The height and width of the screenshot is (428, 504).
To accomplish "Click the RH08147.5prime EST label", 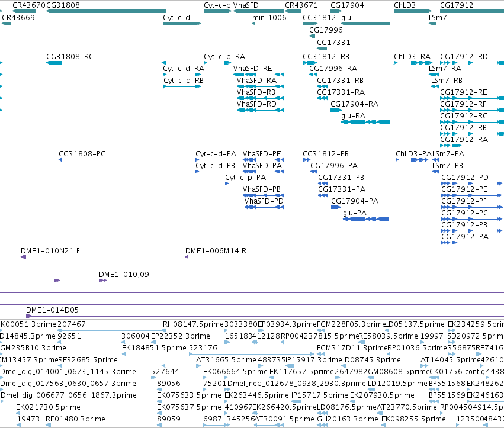I will pyautogui.click(x=193, y=324).
